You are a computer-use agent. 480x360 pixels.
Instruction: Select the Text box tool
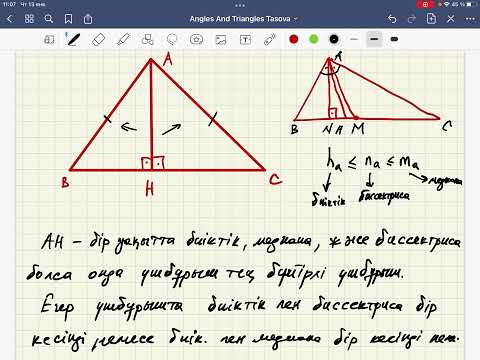(x=245, y=40)
